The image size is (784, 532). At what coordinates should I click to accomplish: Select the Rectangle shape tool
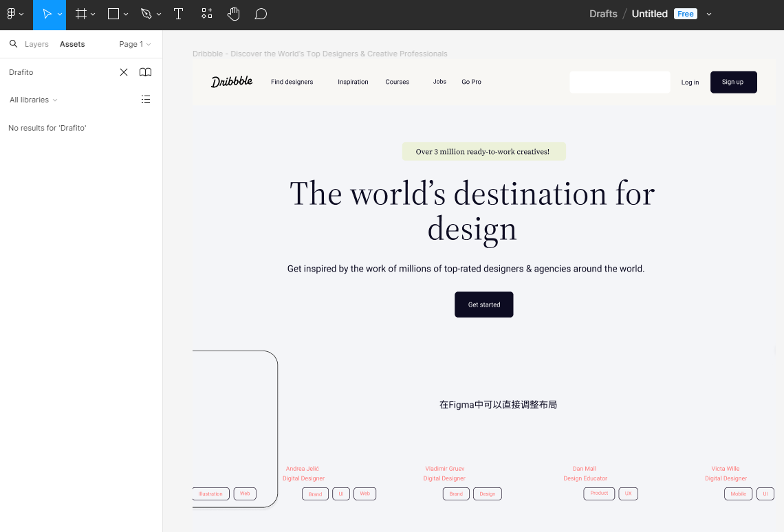(114, 14)
